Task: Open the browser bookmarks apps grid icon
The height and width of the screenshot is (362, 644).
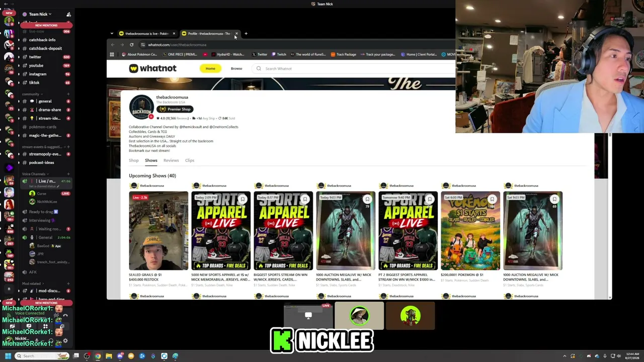Action: tap(112, 54)
